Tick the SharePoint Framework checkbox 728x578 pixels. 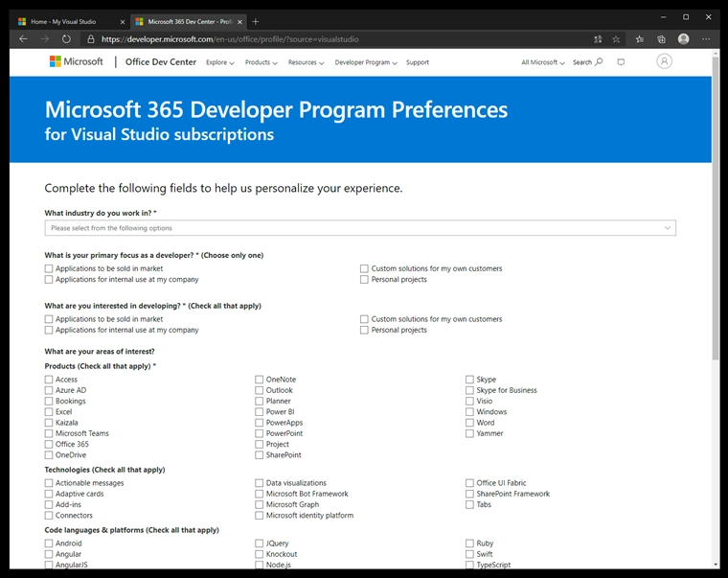pos(470,494)
